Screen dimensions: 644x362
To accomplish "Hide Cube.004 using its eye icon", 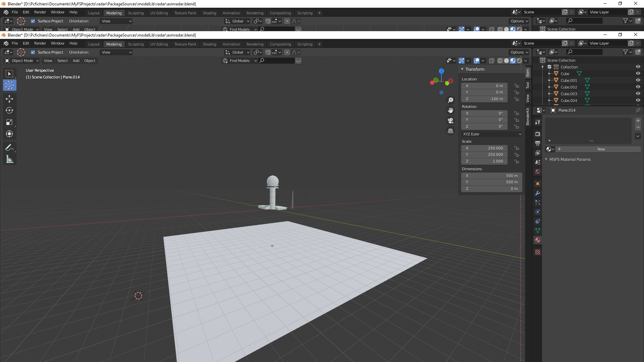I will 638,101.
